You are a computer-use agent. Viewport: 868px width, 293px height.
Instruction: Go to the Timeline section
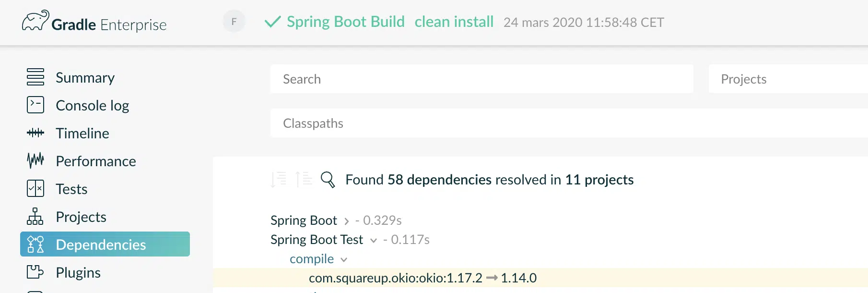click(82, 133)
